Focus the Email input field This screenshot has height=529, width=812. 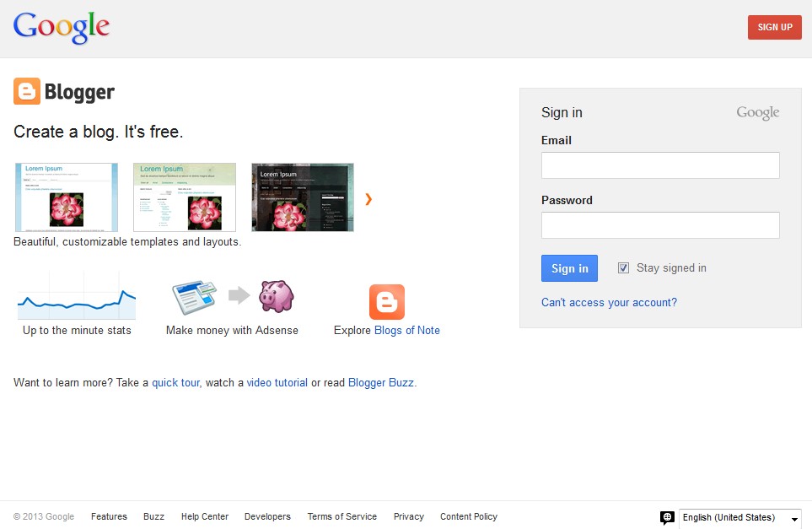coord(660,165)
